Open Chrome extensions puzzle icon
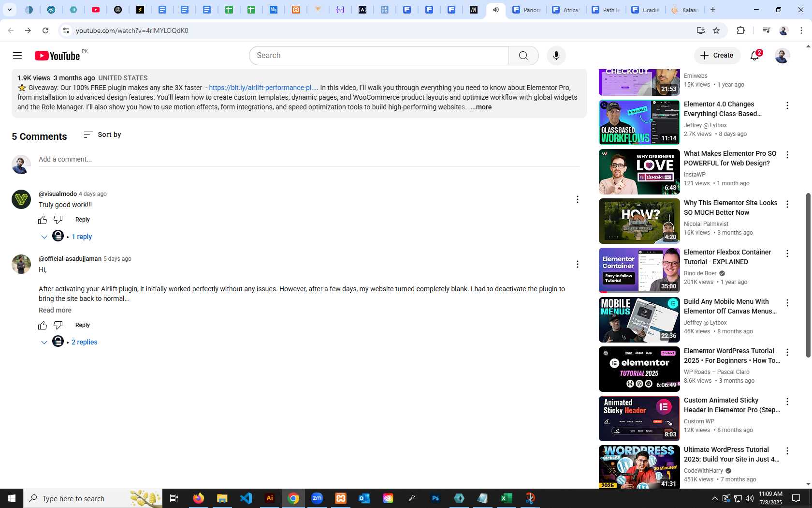This screenshot has height=508, width=812. tap(740, 30)
